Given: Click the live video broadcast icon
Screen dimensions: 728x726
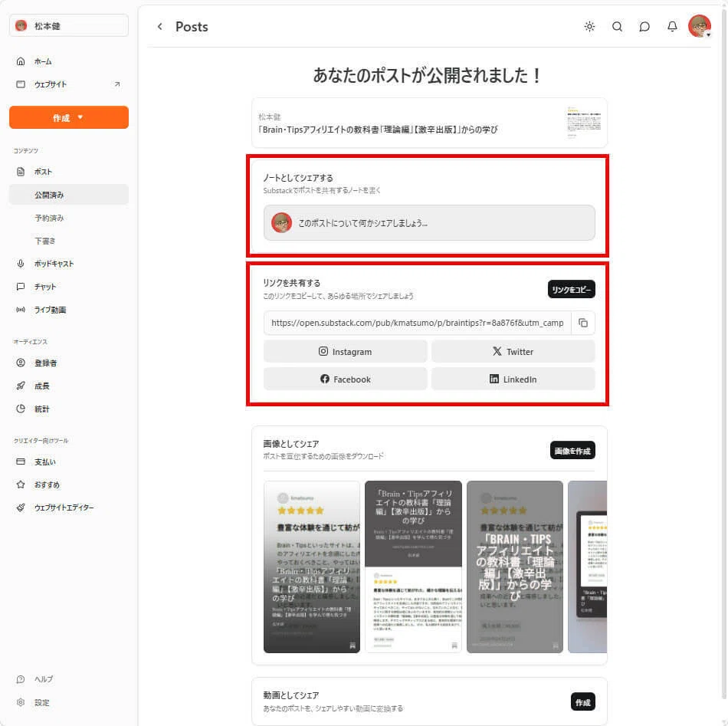Looking at the screenshot, I should click(x=21, y=310).
